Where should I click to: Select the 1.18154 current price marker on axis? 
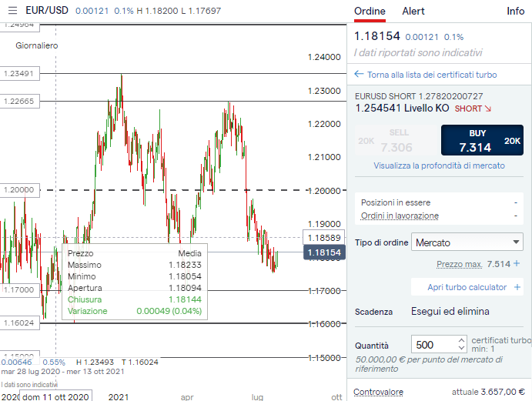325,252
